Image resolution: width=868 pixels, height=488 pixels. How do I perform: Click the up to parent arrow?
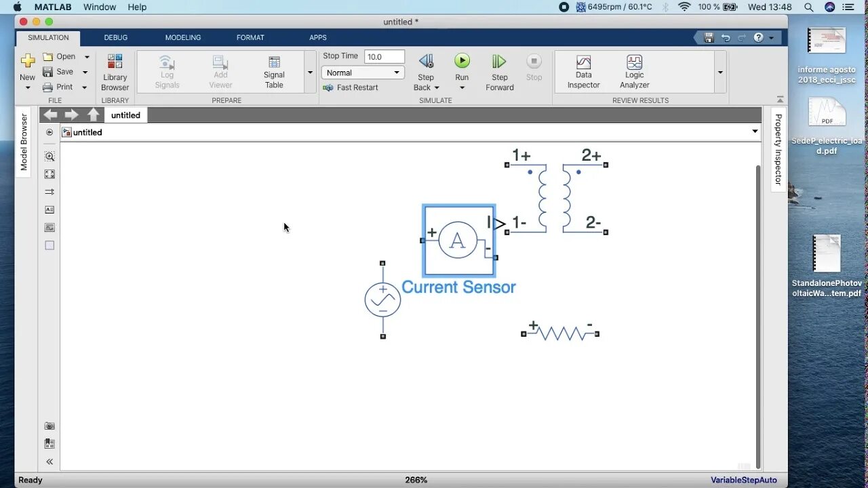pos(94,115)
